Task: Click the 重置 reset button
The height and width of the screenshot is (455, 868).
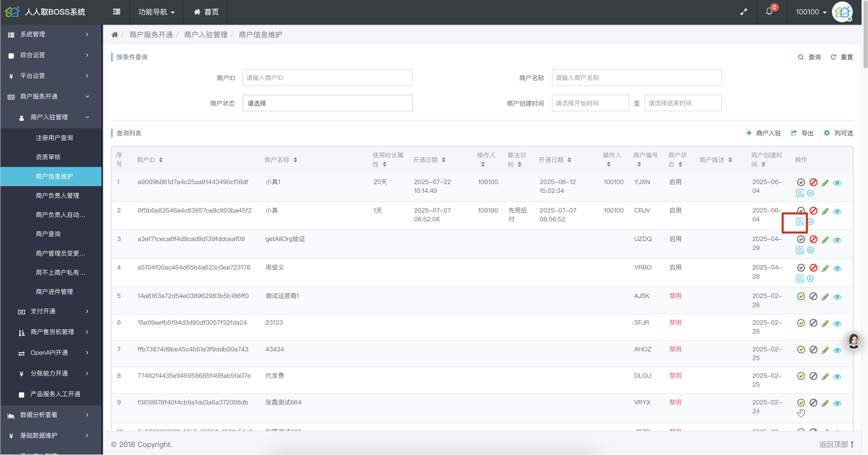Action: tap(842, 57)
